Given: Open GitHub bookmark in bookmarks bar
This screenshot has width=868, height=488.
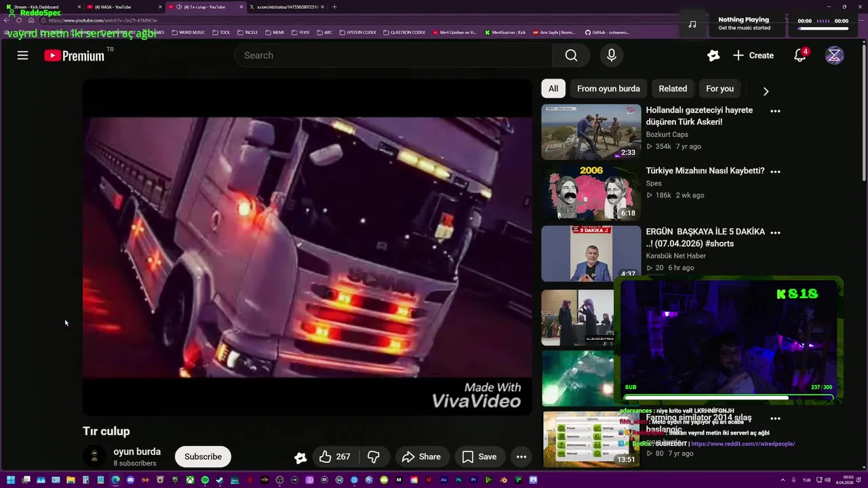Looking at the screenshot, I should click(607, 32).
